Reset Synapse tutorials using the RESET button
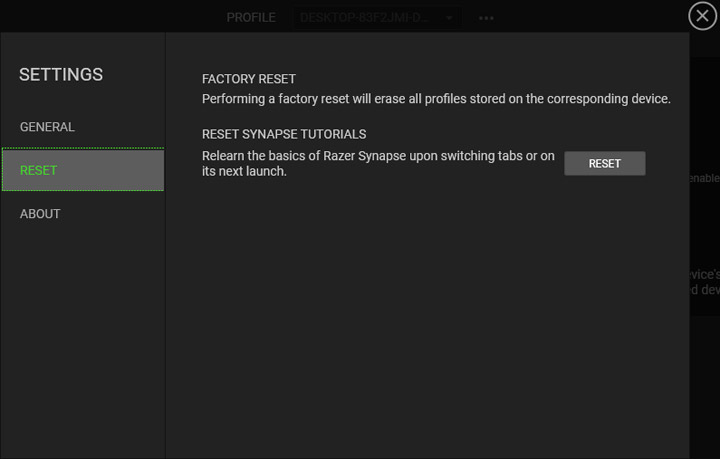720x459 pixels. coord(604,163)
